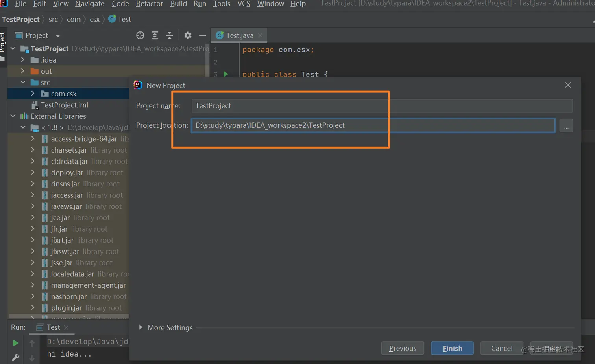The height and width of the screenshot is (364, 595).
Task: Open the Window menu
Action: click(x=271, y=4)
